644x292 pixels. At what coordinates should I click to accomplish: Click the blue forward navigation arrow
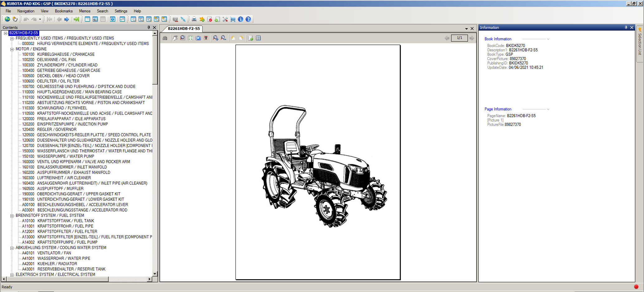pos(66,19)
